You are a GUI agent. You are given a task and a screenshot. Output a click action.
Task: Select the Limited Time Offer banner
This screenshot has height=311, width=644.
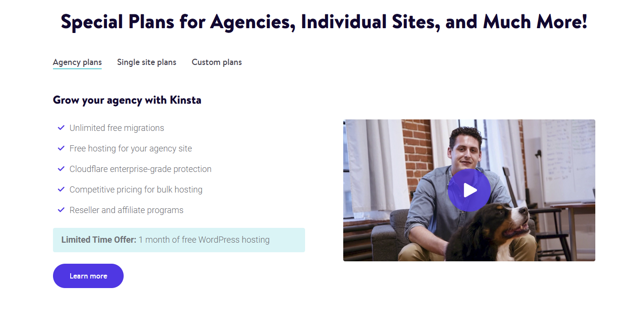[179, 240]
